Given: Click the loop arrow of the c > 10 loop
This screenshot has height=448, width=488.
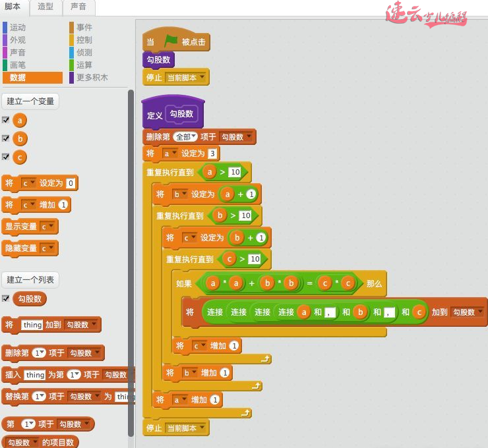Looking at the screenshot, I should (265, 359).
